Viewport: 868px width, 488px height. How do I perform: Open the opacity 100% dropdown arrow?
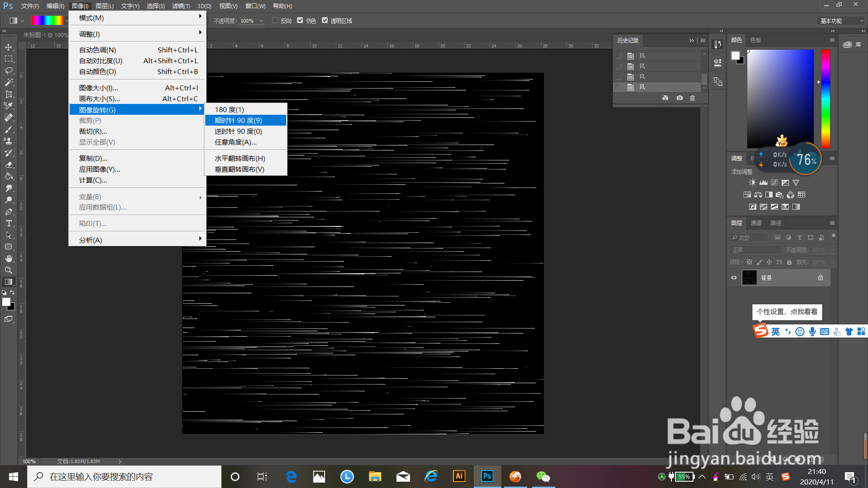click(x=261, y=21)
